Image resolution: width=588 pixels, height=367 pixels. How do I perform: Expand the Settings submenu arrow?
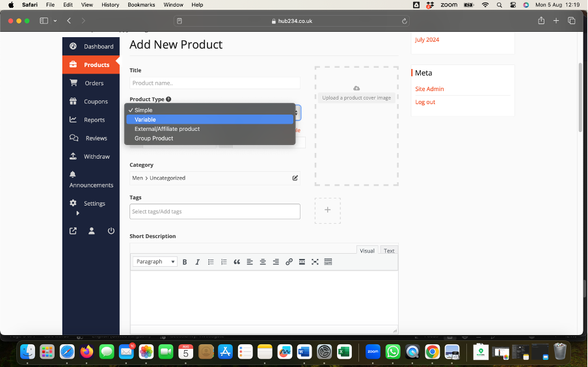coord(77,213)
